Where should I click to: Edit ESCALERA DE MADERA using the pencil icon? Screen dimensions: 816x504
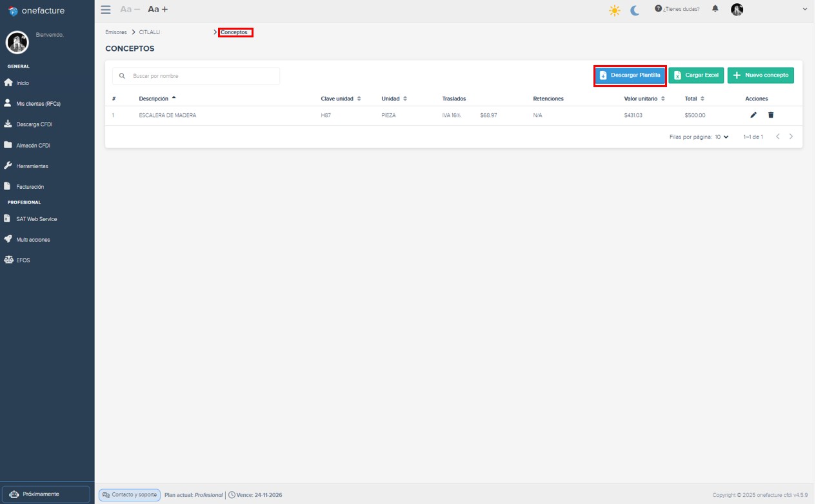(x=753, y=114)
